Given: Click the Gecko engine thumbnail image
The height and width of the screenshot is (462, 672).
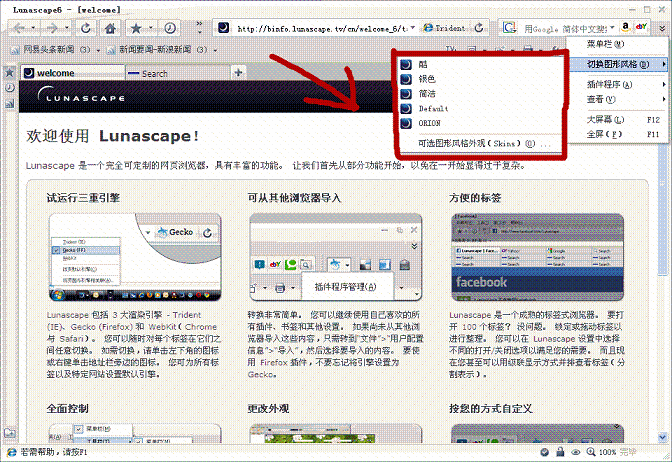Looking at the screenshot, I should (135, 257).
